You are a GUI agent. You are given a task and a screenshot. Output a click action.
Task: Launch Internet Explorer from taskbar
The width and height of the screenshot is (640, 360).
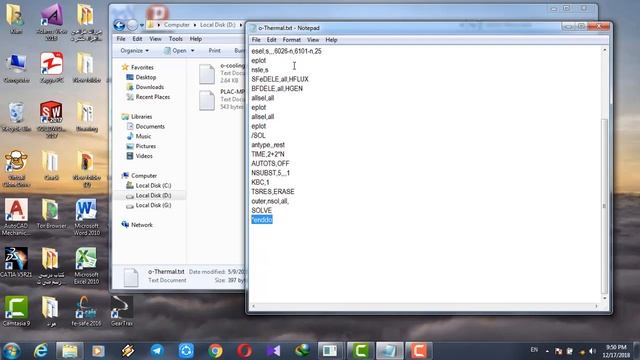[x=40, y=351]
